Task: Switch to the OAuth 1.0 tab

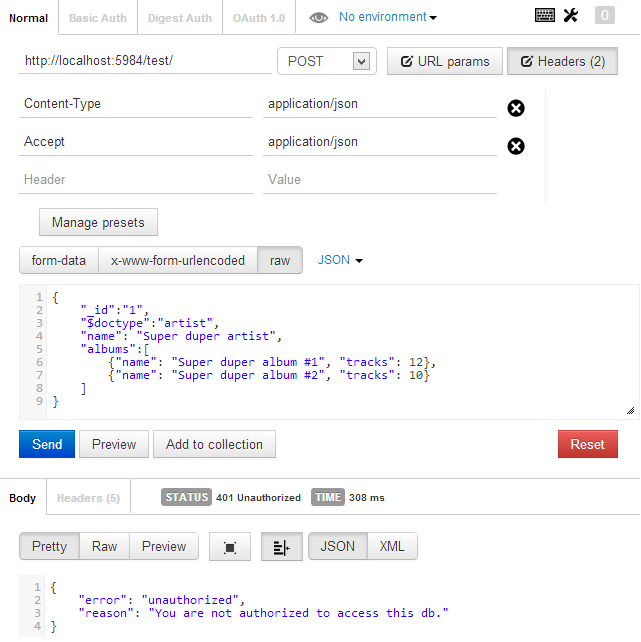Action: (x=259, y=18)
